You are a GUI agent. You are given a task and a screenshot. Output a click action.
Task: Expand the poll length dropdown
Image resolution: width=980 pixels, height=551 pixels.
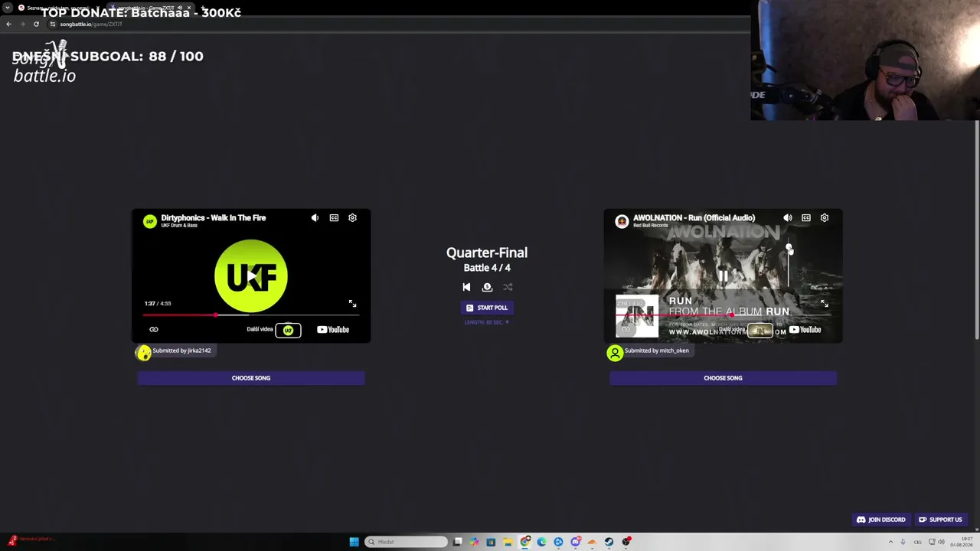click(x=487, y=322)
